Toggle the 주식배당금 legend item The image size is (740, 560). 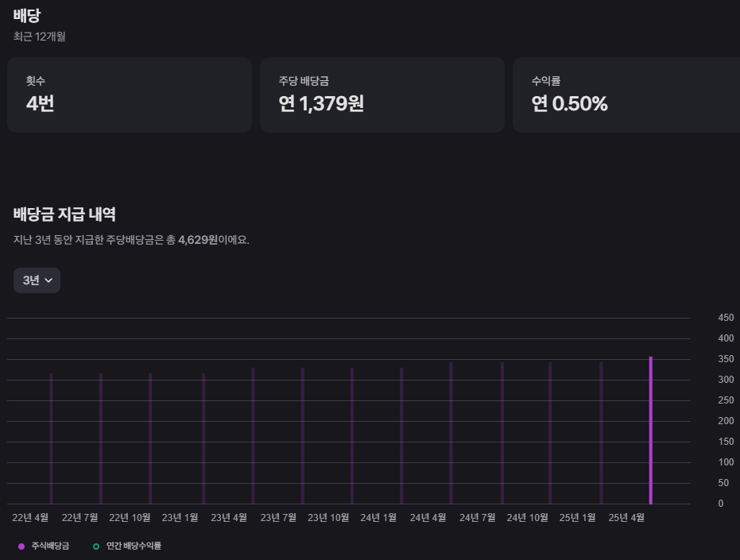coord(44,546)
